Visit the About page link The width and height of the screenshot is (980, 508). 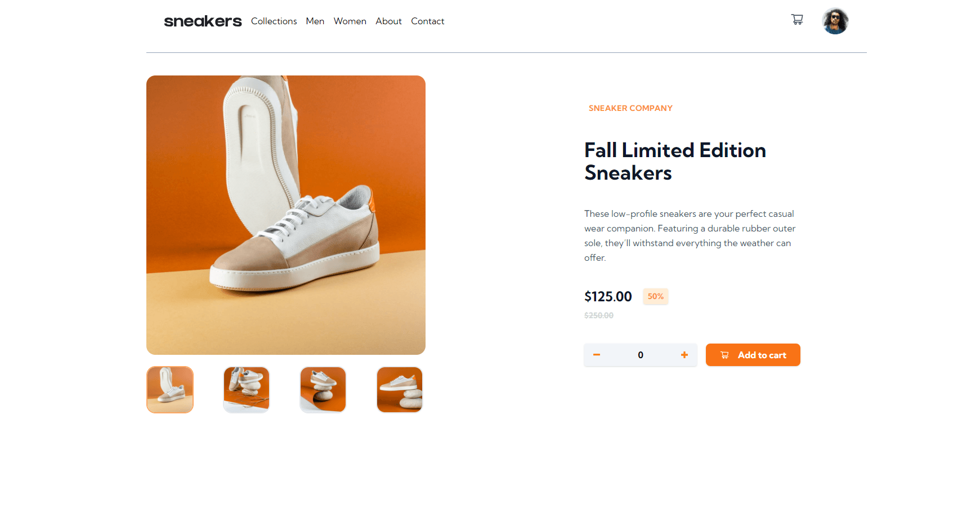pos(388,21)
